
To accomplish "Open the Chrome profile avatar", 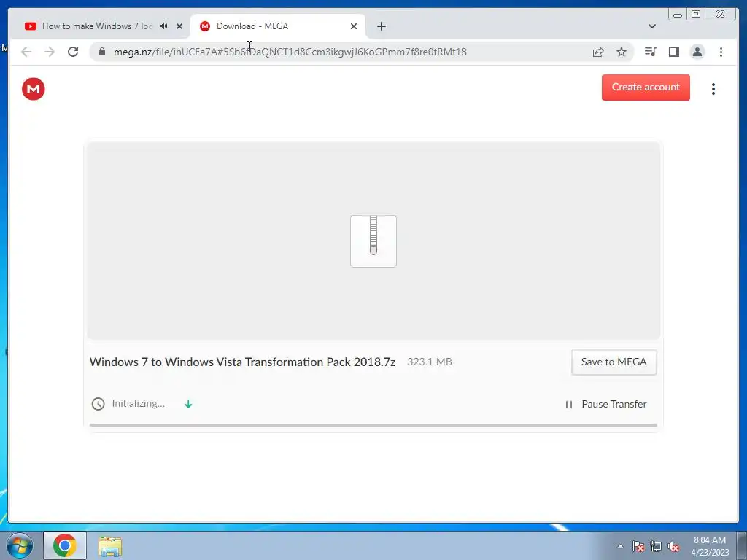I will (697, 52).
